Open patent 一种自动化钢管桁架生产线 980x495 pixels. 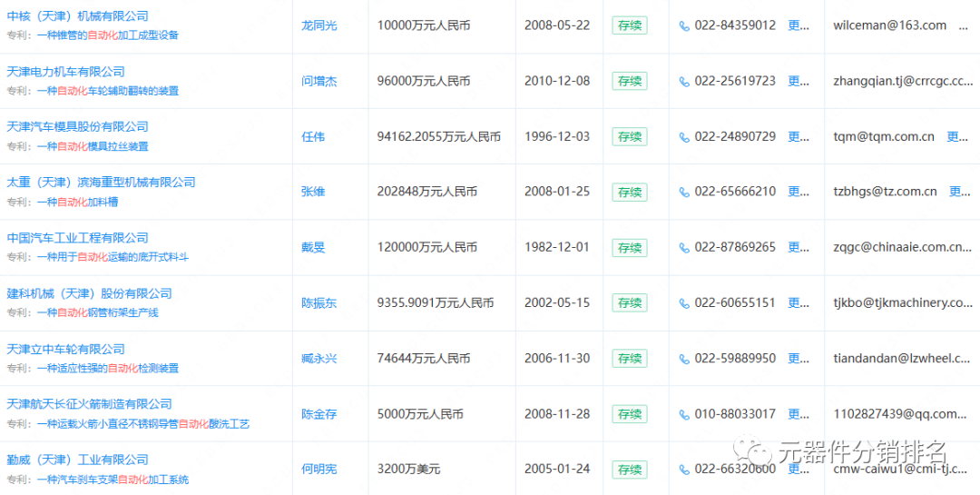(97, 313)
